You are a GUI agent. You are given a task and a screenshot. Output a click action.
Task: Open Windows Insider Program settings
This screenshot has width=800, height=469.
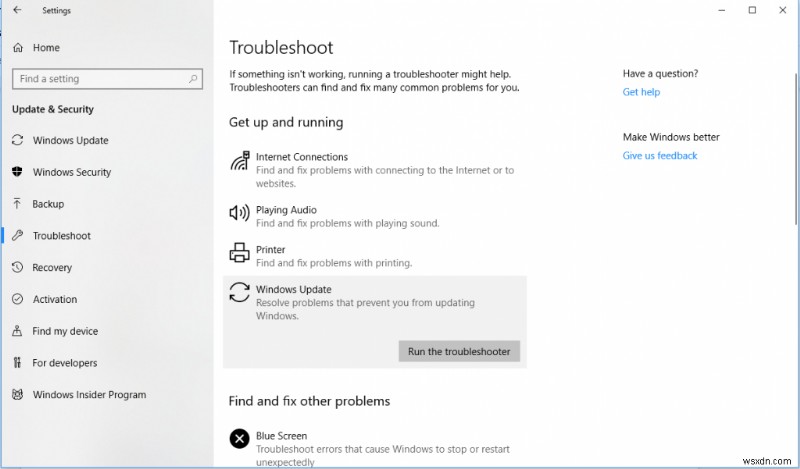(89, 394)
